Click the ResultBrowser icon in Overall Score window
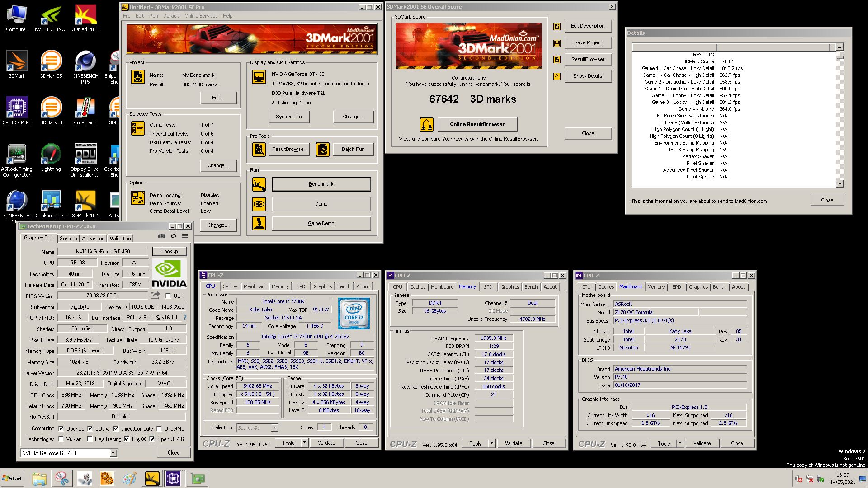The height and width of the screenshot is (488, 868). click(x=557, y=60)
